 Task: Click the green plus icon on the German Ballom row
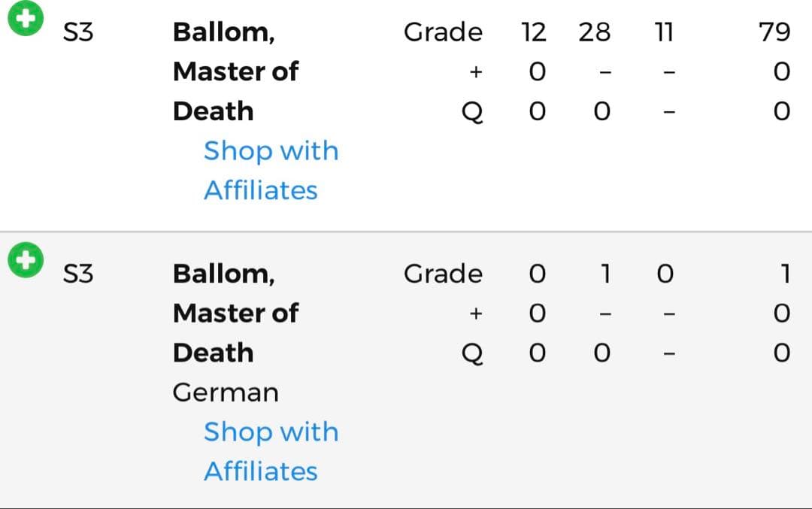[26, 260]
